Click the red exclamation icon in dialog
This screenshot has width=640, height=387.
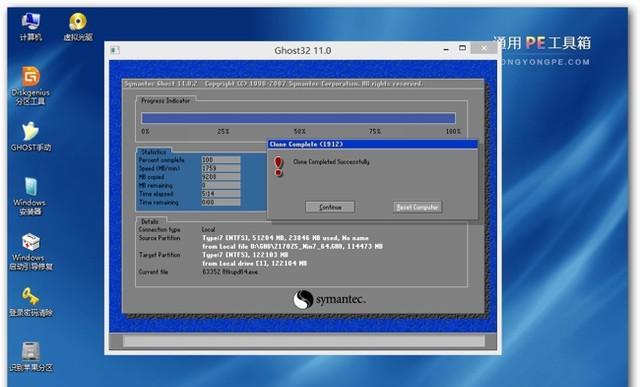point(279,167)
